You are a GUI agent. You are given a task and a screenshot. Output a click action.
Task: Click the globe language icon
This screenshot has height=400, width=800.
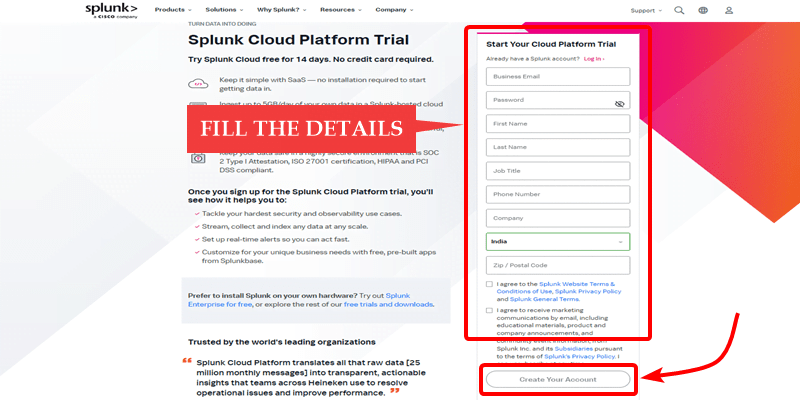704,10
